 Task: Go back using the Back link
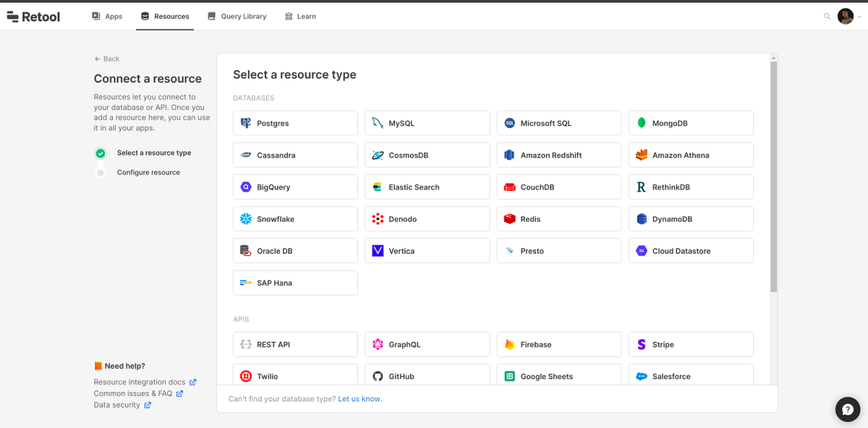107,59
